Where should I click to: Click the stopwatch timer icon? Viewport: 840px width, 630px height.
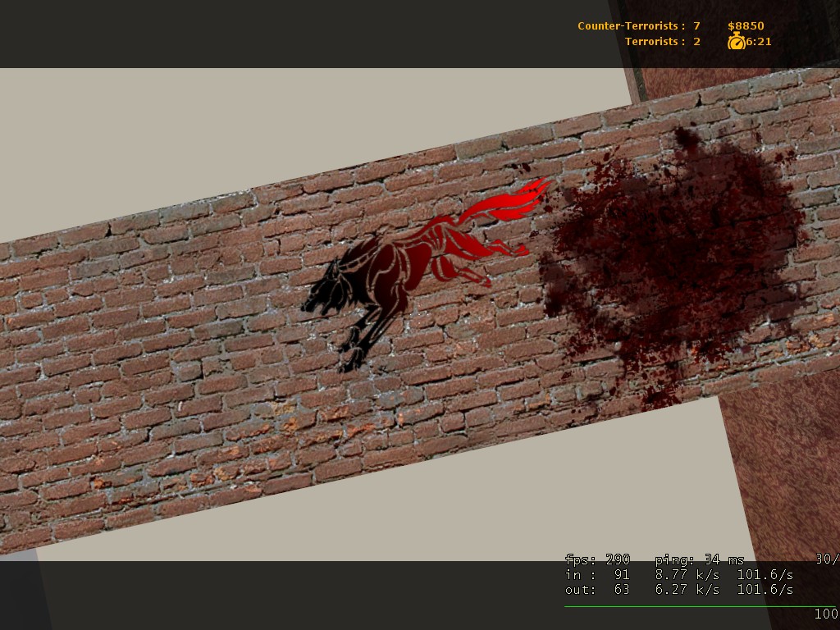click(x=736, y=41)
